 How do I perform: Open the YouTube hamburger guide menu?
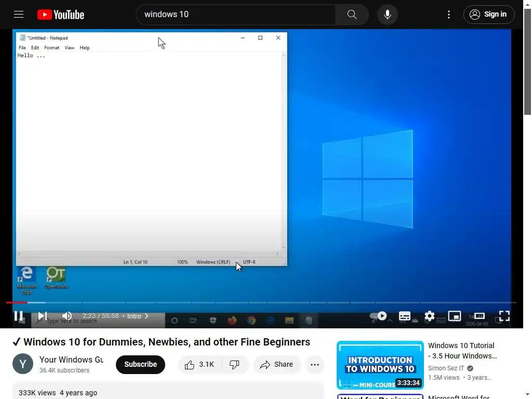coord(19,14)
